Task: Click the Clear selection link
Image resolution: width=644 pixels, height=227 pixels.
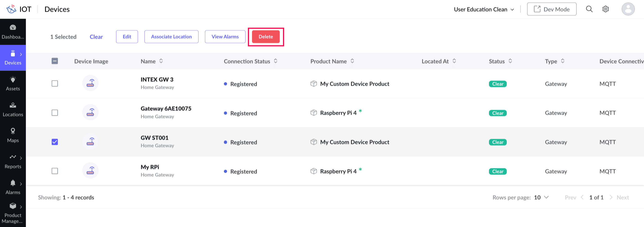Action: 96,37
